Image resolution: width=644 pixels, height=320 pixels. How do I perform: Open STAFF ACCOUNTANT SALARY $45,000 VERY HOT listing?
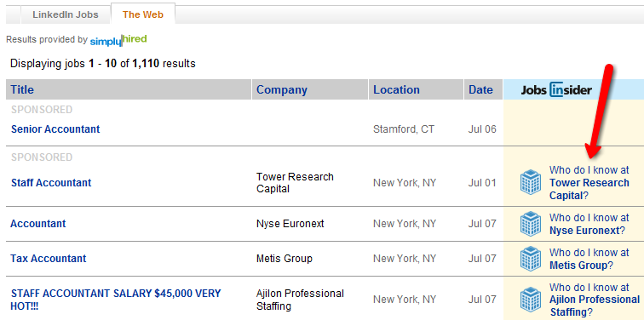[x=116, y=300]
